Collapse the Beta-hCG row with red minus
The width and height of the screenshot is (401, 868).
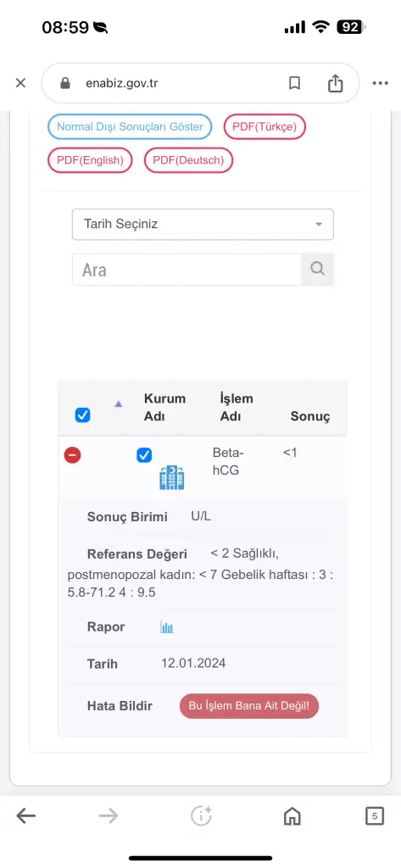click(x=73, y=455)
